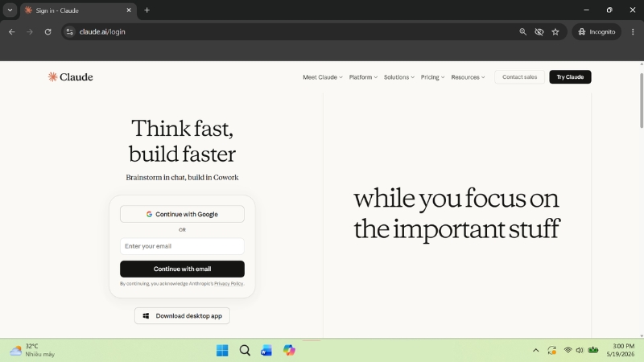Click the page vertical scrollbar thumb
The width and height of the screenshot is (644, 362).
641,101
